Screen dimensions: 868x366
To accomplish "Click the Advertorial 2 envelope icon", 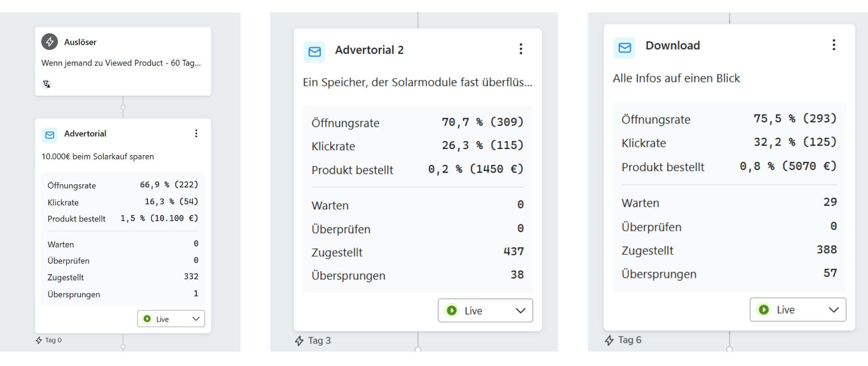I will tap(315, 52).
